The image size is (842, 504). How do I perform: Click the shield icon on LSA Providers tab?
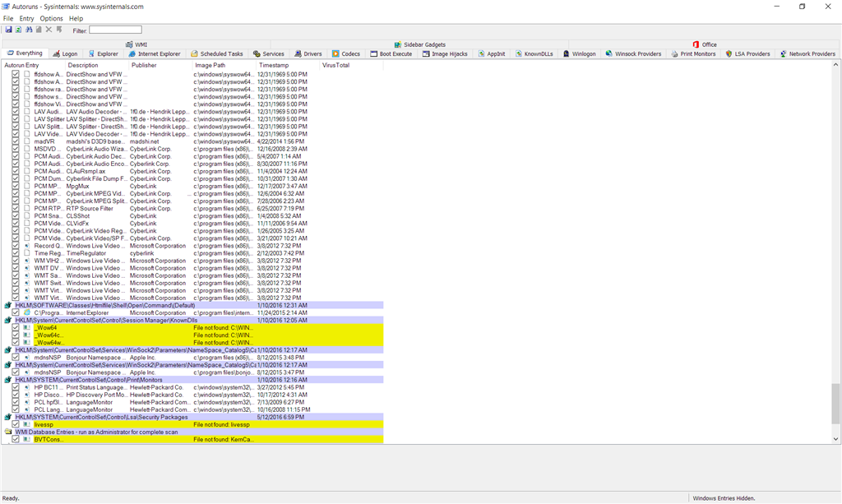pos(729,53)
